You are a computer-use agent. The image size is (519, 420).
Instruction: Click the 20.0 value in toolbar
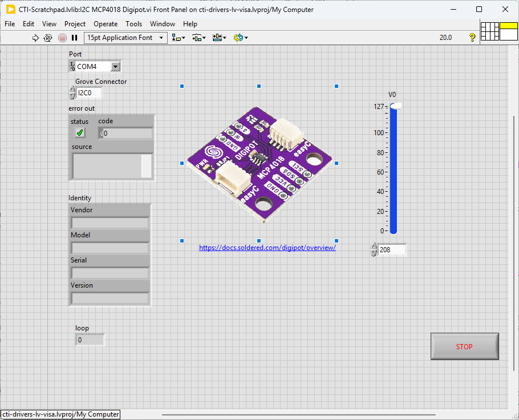pos(445,38)
